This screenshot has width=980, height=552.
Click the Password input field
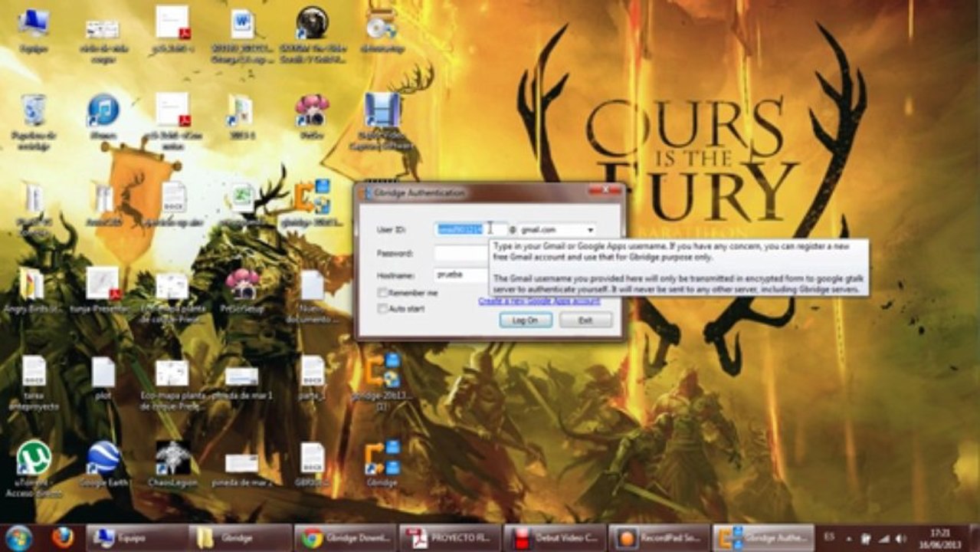(461, 253)
